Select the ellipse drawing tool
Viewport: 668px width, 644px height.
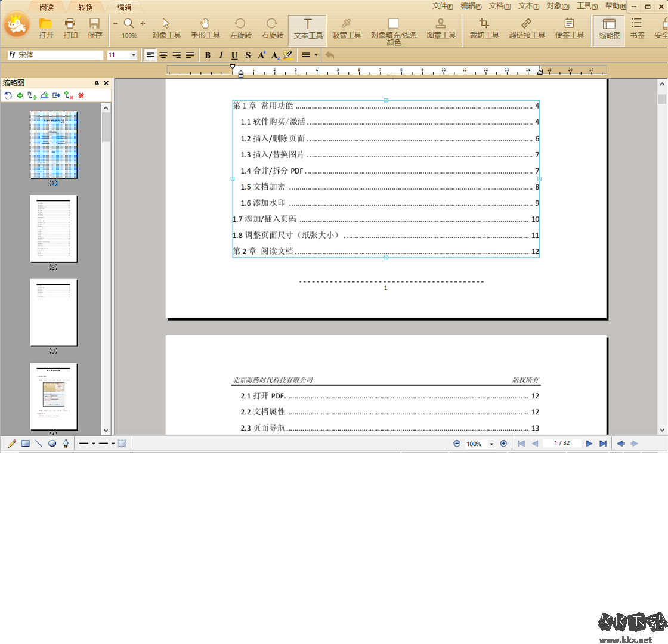pyautogui.click(x=52, y=444)
